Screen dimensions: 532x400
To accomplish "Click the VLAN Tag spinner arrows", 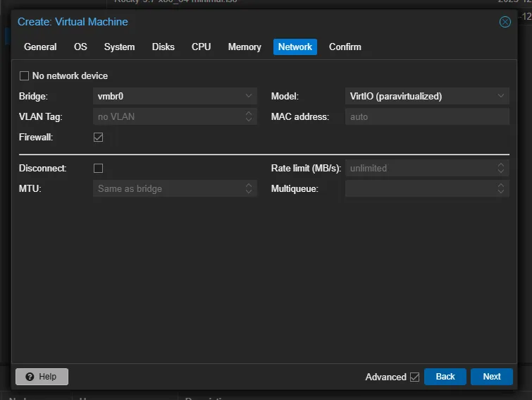I will (x=249, y=116).
